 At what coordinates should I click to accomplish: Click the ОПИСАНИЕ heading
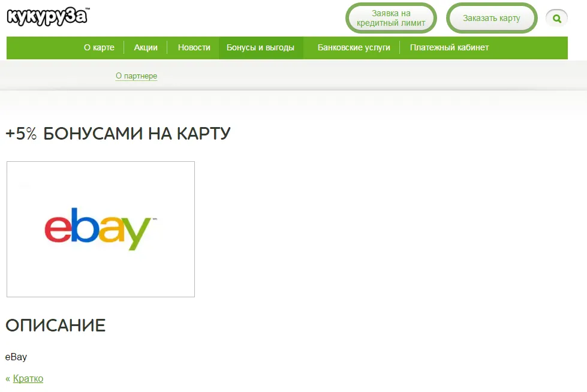tap(55, 325)
